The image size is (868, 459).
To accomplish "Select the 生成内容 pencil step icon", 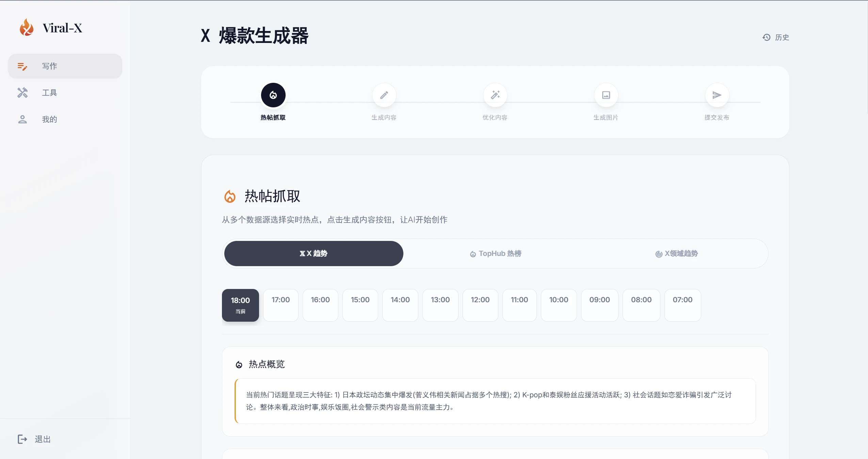I will (384, 95).
